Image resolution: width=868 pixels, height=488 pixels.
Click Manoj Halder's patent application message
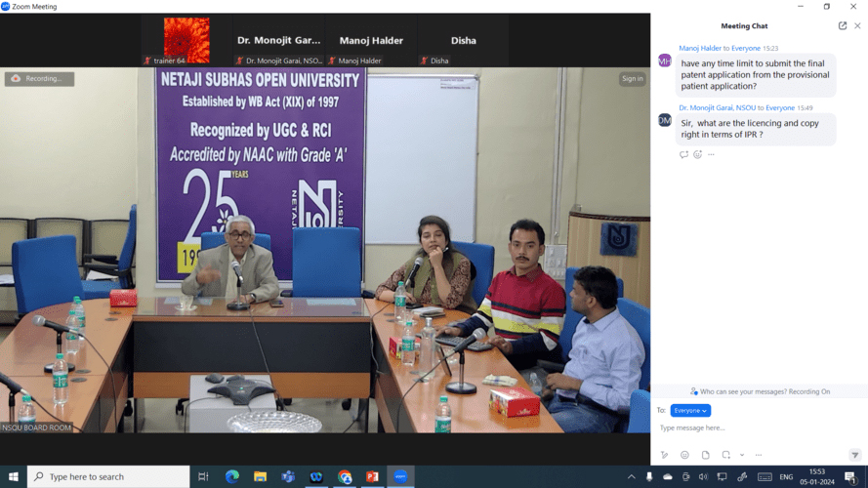click(755, 75)
